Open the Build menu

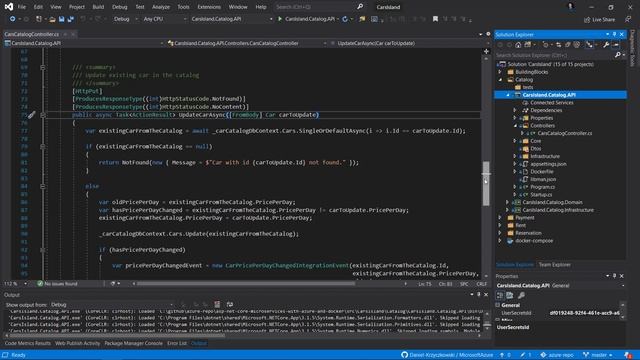click(x=98, y=7)
